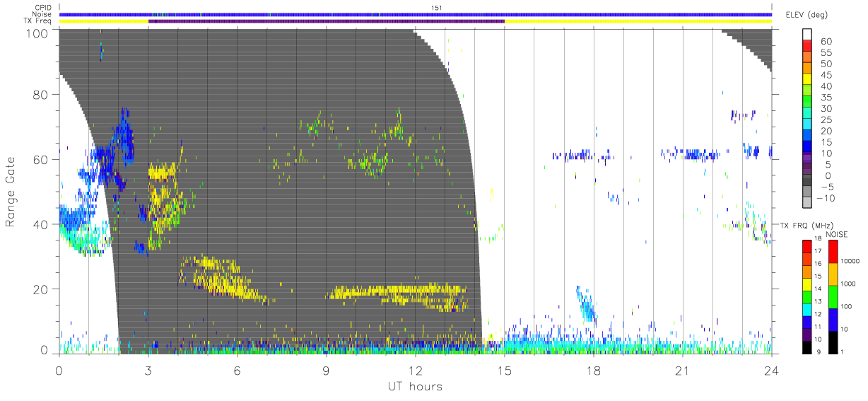Click the white top segment of the elevation colorbar
Viewport: 868px width, 401px height.
point(807,34)
